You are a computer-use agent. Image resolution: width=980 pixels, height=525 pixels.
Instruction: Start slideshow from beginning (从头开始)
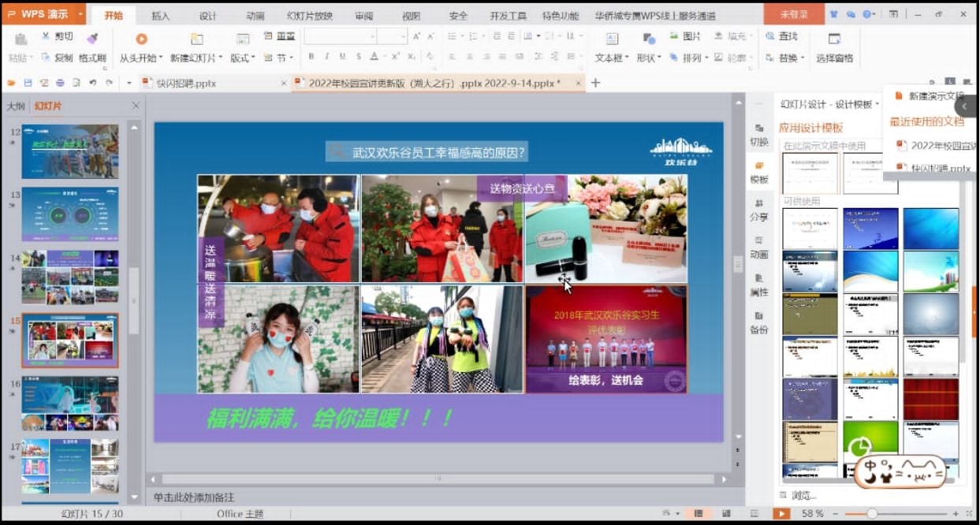[141, 39]
